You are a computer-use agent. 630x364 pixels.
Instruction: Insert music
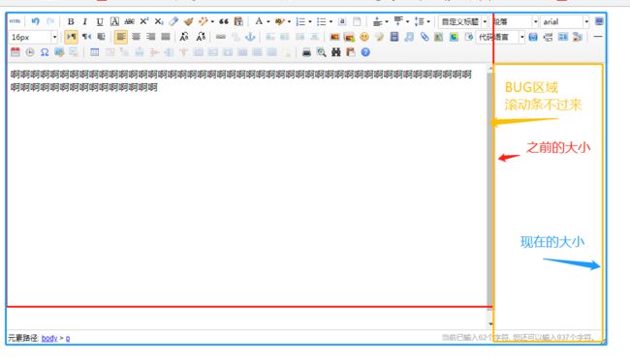click(x=409, y=37)
